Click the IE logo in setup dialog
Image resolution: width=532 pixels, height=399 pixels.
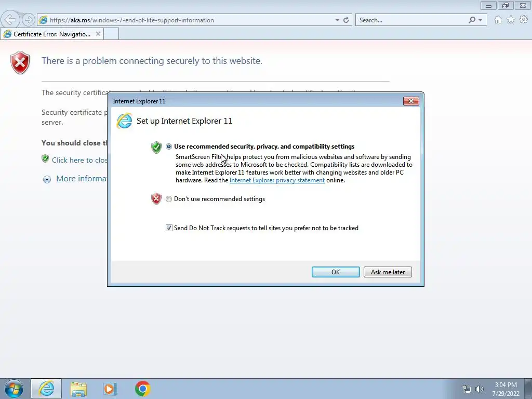124,121
